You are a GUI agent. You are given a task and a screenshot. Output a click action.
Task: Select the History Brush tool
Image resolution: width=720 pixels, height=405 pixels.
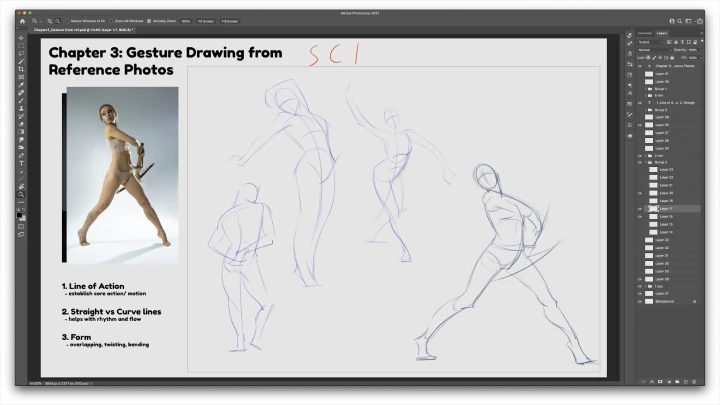pyautogui.click(x=21, y=116)
